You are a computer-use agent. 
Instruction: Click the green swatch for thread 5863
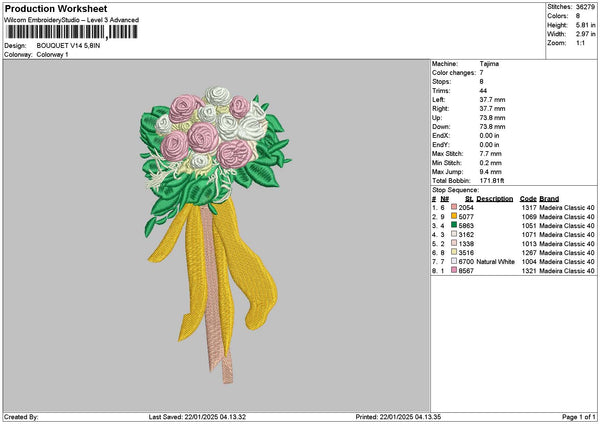(x=454, y=225)
